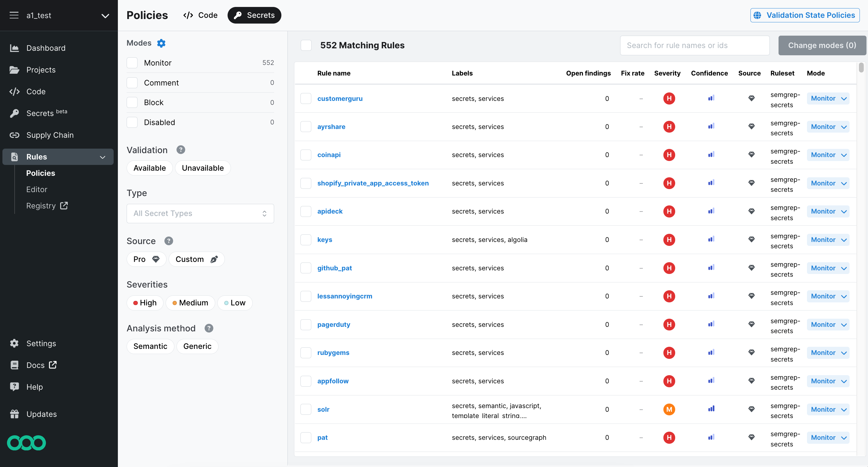Viewport: 868px width, 467px height.
Task: Open the Monitor mode dropdown for ayrshare
Action: tap(828, 127)
